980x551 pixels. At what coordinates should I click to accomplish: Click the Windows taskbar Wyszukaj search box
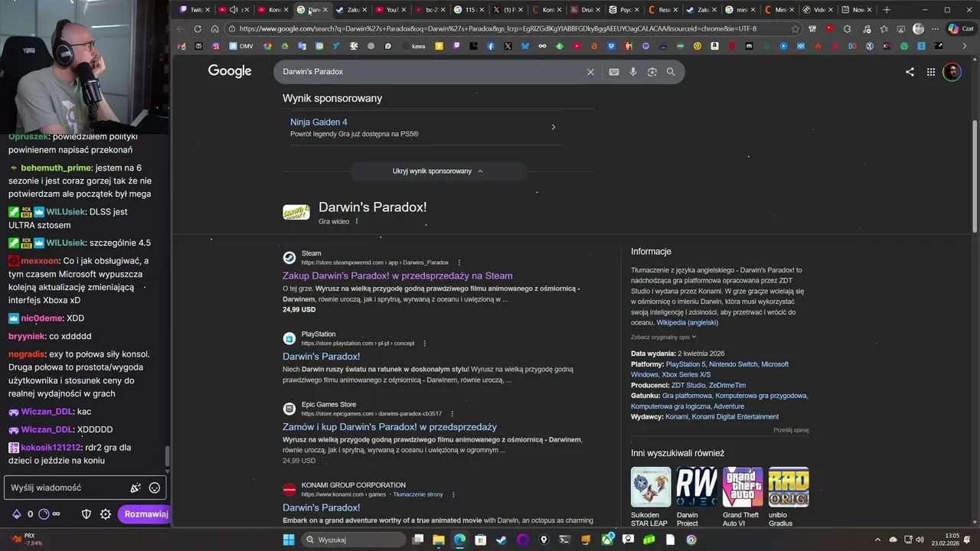click(x=352, y=540)
